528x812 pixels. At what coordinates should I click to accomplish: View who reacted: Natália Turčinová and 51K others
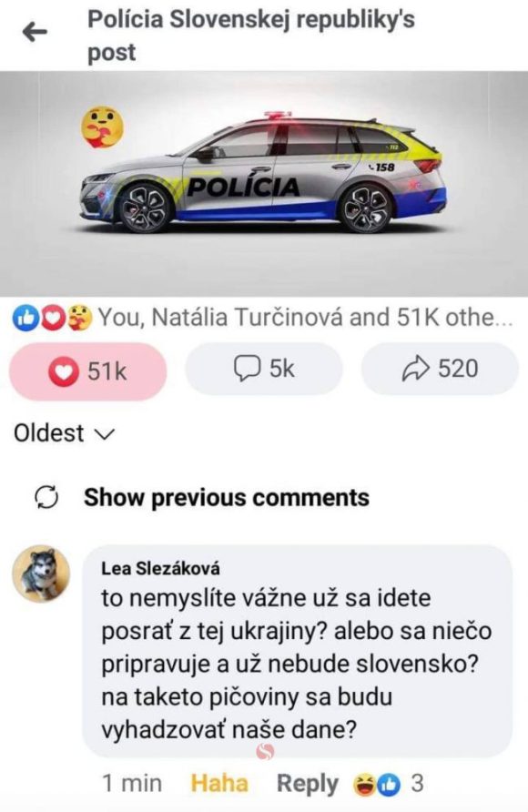tap(305, 318)
